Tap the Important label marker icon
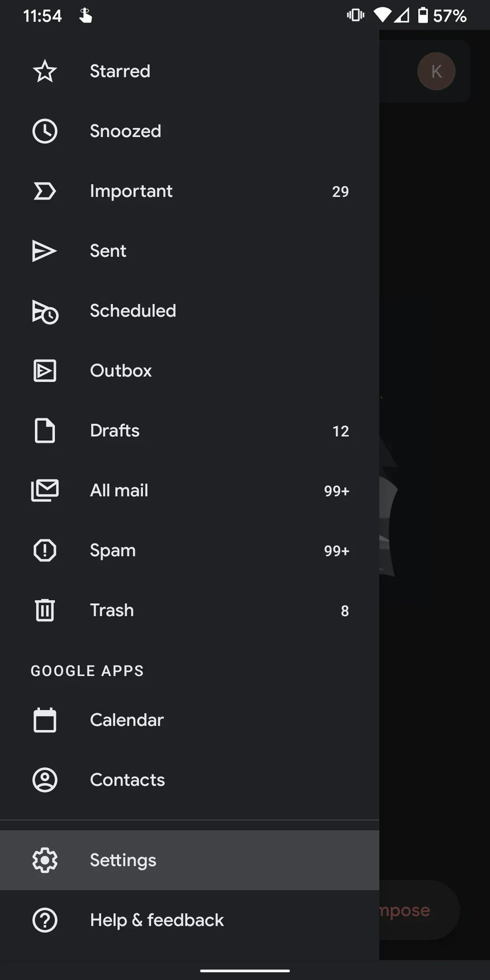The width and height of the screenshot is (490, 980). (x=44, y=191)
